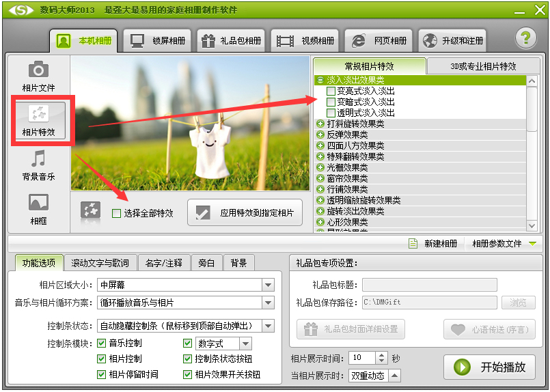Click the 礼品包保存路径 field
550x392 pixels.
430,303
